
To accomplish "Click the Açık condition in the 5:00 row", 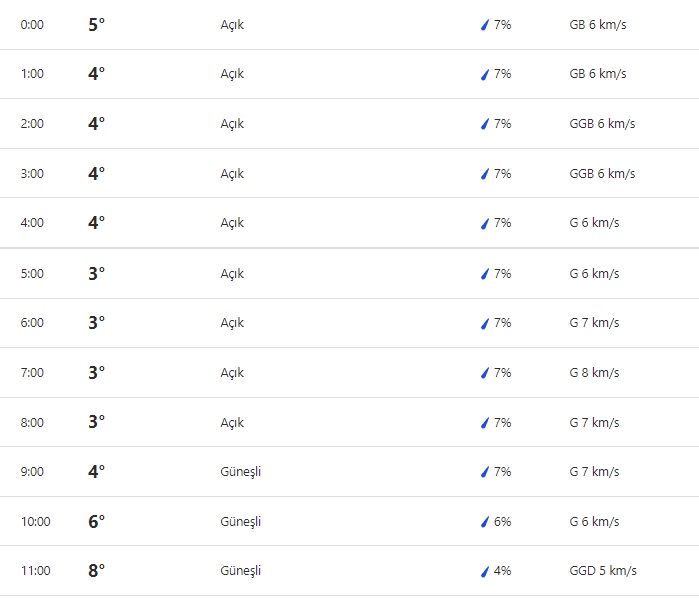I will 232,273.
